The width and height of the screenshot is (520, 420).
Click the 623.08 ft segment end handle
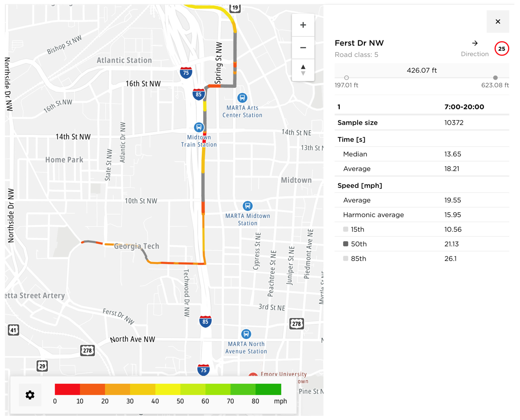[495, 78]
